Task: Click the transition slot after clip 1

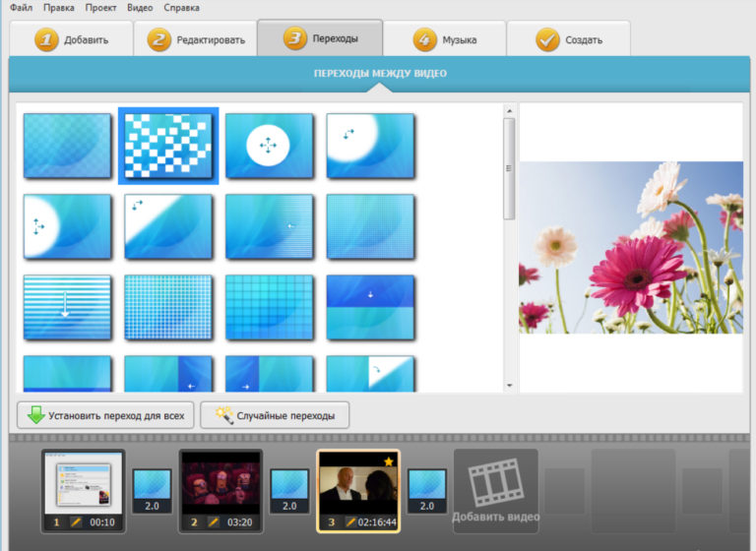Action: point(152,491)
